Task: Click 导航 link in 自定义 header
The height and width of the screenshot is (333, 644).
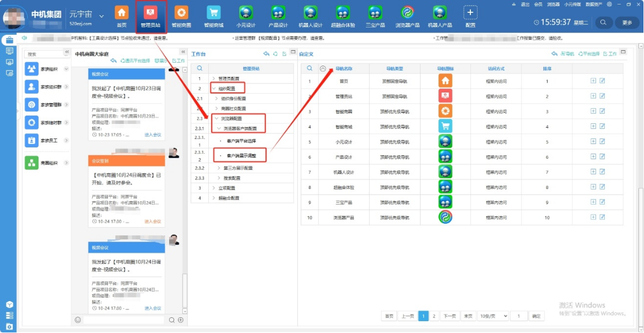Action: (x=567, y=54)
